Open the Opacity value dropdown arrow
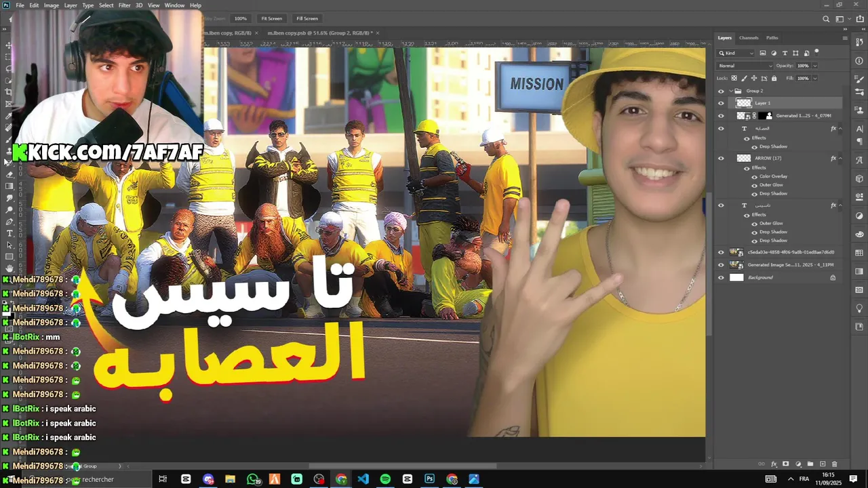The image size is (868, 488). pyautogui.click(x=814, y=66)
